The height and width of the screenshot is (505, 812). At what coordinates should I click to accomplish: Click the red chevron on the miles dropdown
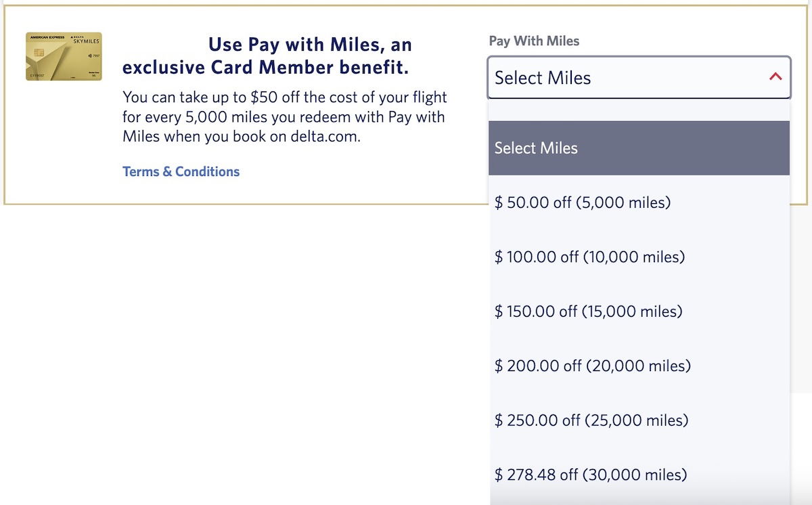point(775,76)
